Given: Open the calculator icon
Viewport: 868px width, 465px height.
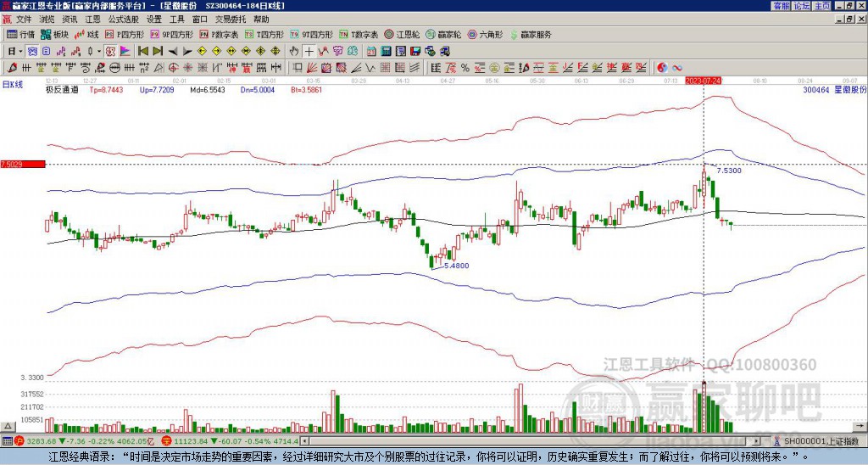Looking at the screenshot, I should [386, 52].
